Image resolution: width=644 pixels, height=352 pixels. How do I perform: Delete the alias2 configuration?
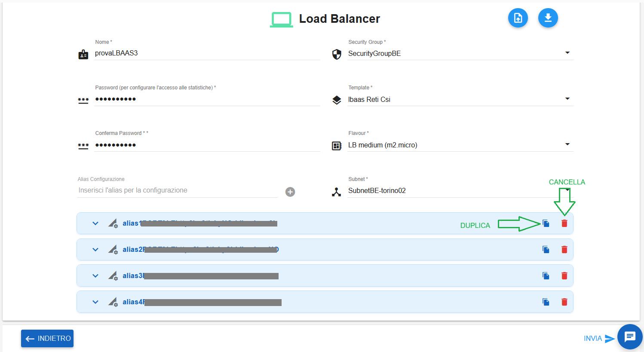click(564, 250)
